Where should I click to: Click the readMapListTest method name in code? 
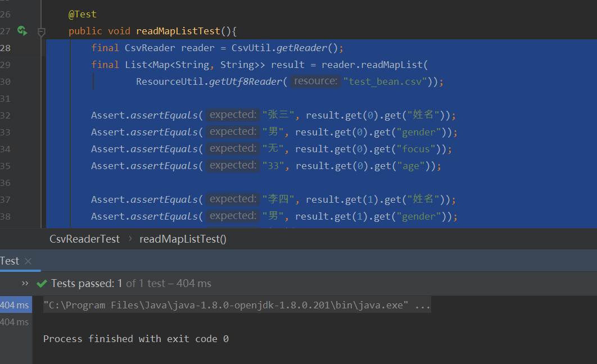[178, 31]
